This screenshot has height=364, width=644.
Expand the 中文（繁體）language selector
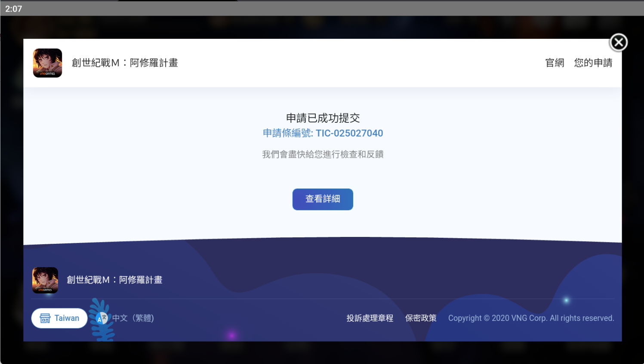point(133,318)
